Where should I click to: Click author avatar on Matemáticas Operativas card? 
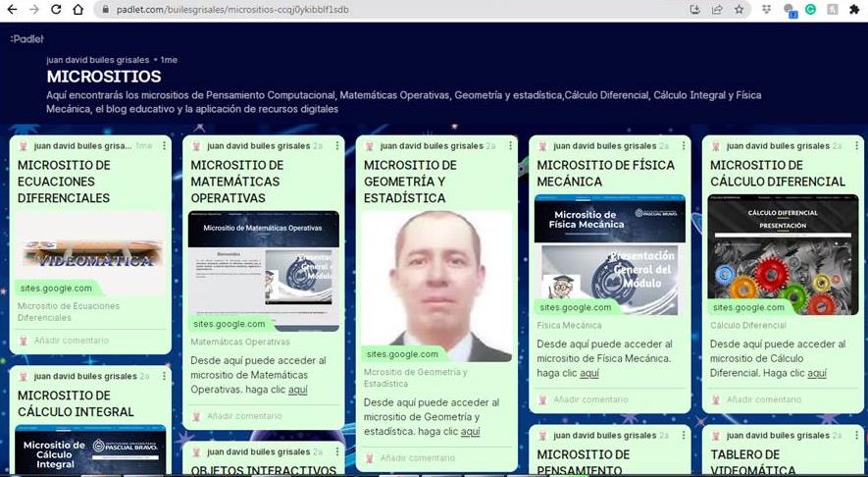click(196, 146)
